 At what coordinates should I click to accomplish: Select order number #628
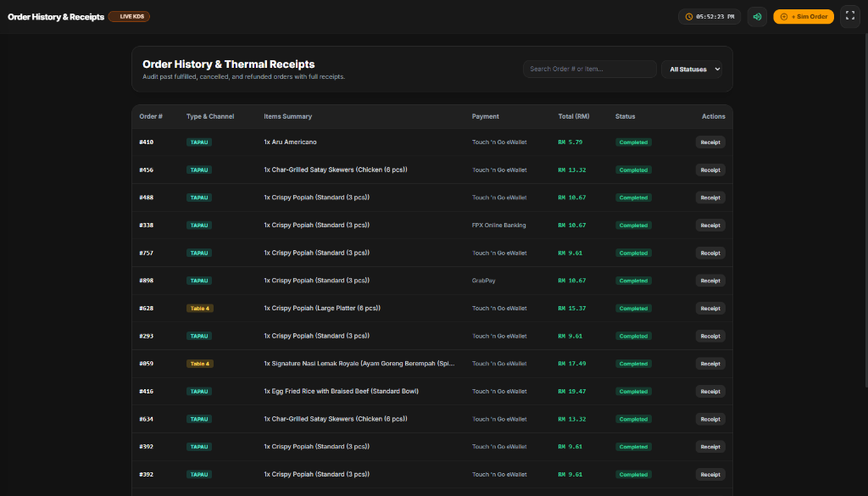(x=146, y=309)
